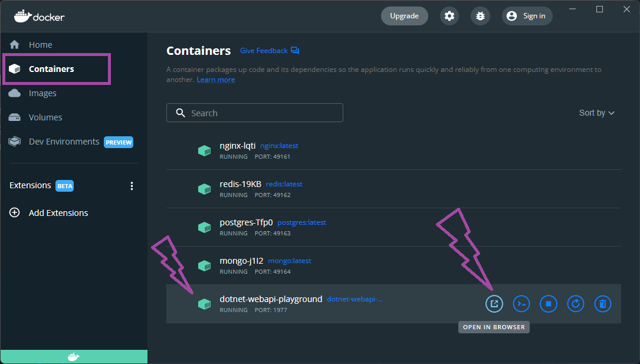
Task: Select the mongo-j1I2 container name
Action: 241,261
